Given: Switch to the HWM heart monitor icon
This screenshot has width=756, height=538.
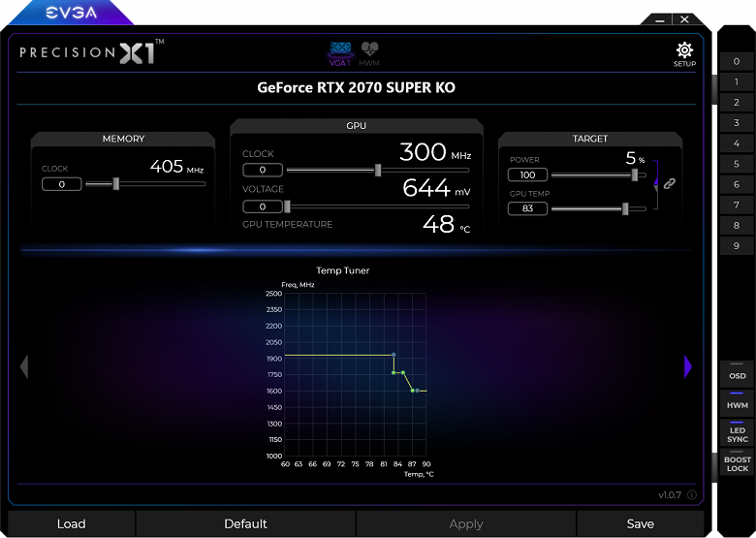Looking at the screenshot, I should (x=369, y=53).
